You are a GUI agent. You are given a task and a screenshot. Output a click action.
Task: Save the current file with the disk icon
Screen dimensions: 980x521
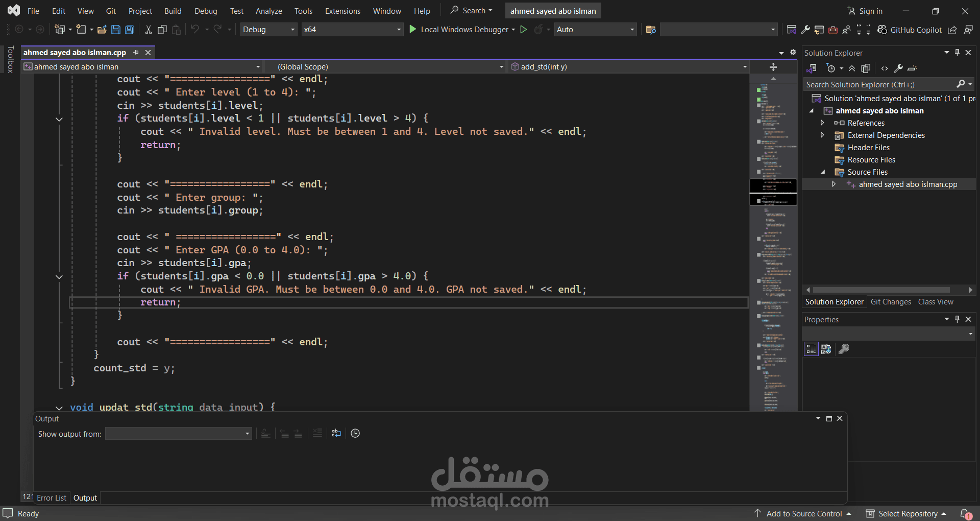click(x=116, y=30)
